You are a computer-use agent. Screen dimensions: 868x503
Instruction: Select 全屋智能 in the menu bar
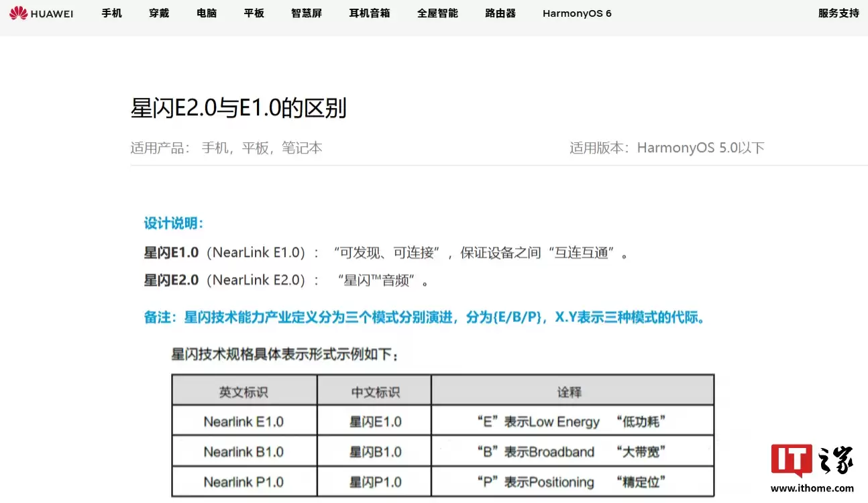click(x=437, y=13)
